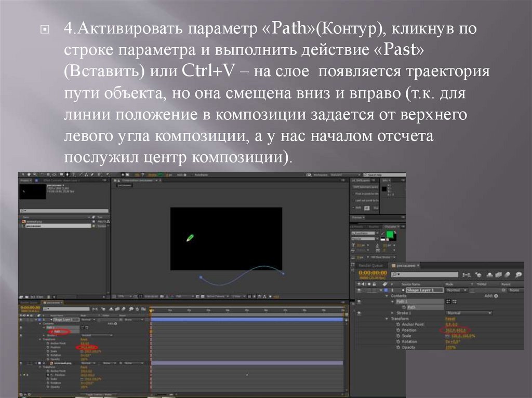The height and width of the screenshot is (398, 532).
Task: Collapse Path 1 group in enlarged timeline
Action: click(392, 301)
